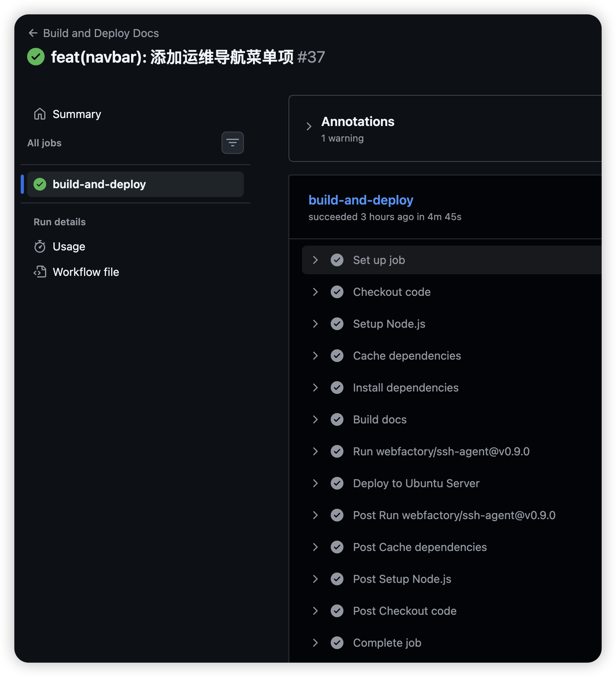
Task: Expand the Deploy to Ubuntu Server step
Action: click(316, 483)
